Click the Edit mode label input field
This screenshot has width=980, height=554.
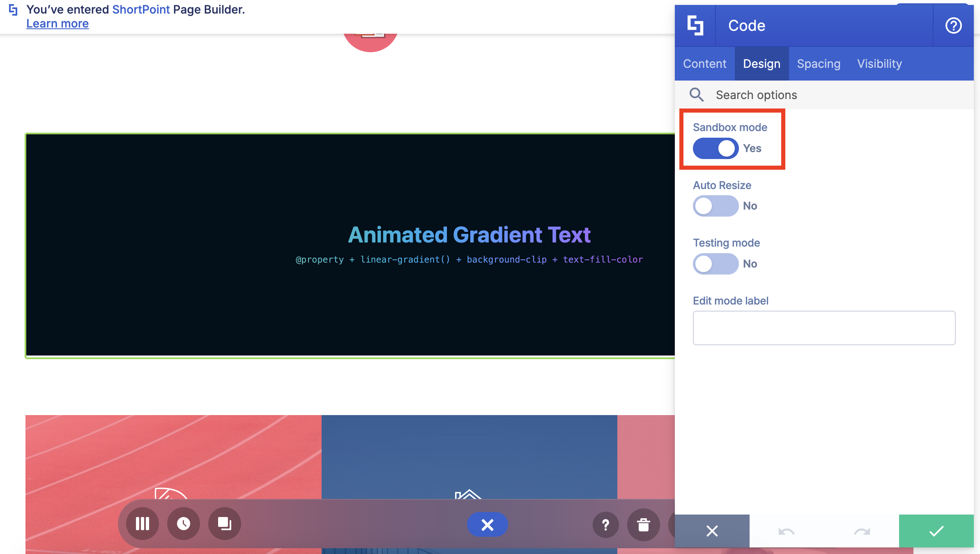click(824, 328)
